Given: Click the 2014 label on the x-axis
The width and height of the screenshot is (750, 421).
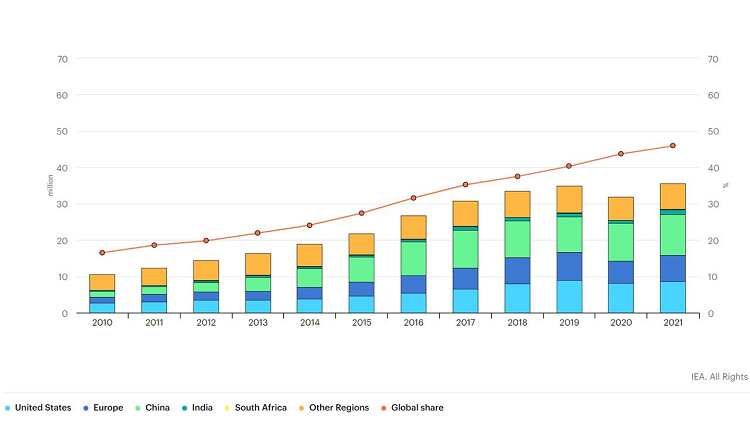Looking at the screenshot, I should pyautogui.click(x=309, y=323).
